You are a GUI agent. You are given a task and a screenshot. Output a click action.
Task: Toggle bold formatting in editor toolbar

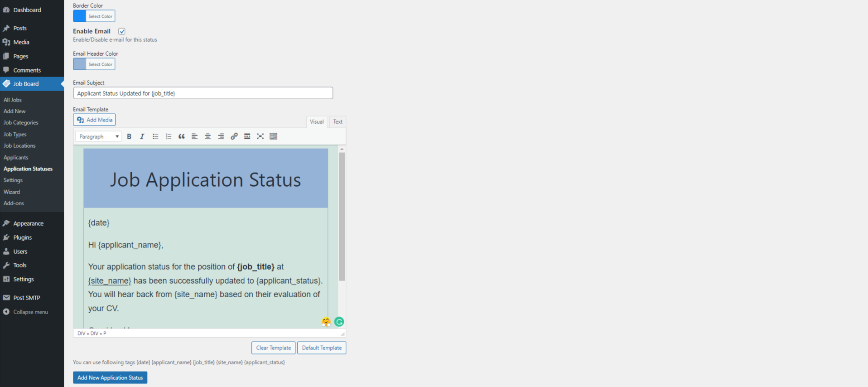tap(129, 136)
